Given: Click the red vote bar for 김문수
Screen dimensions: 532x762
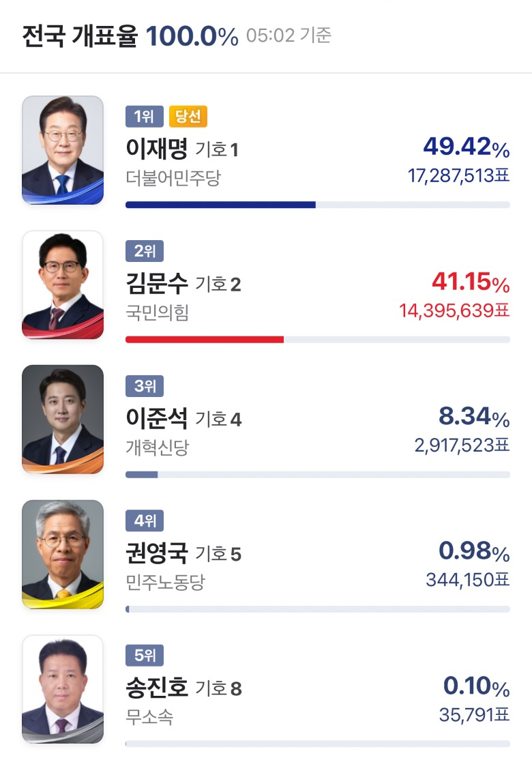Looking at the screenshot, I should (x=205, y=340).
